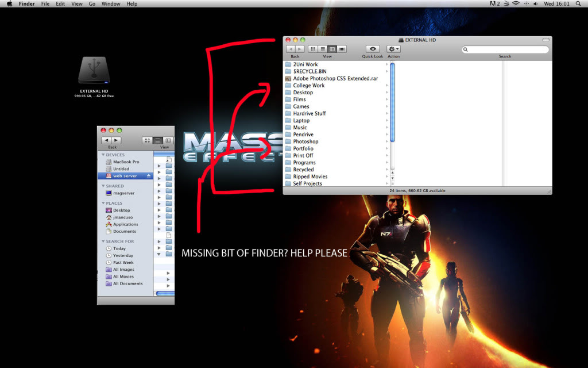Click Back arrow in the small sidebar window
The height and width of the screenshot is (368, 588).
(106, 140)
